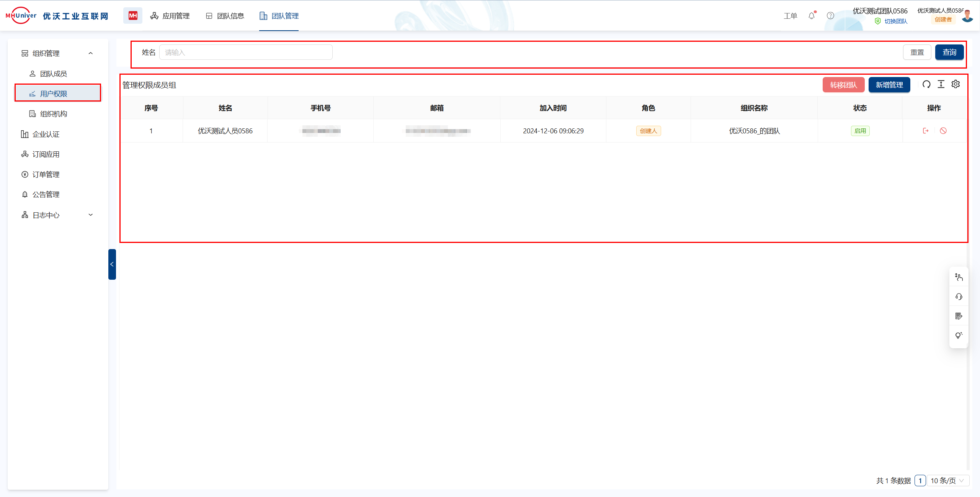Click the red exit icon in row
Screen dimensions: 980x497
click(926, 131)
